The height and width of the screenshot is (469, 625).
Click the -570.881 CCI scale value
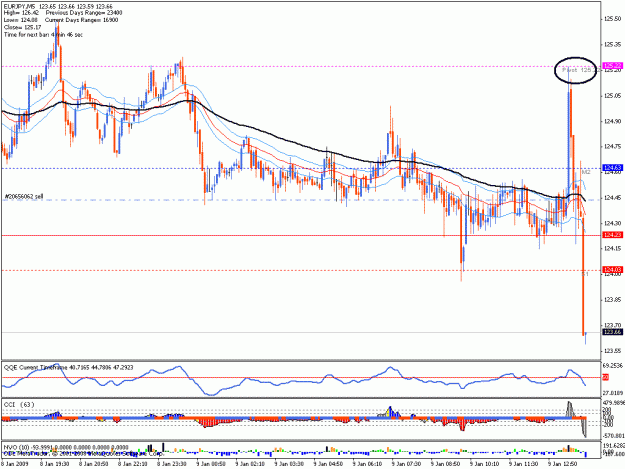(614, 436)
